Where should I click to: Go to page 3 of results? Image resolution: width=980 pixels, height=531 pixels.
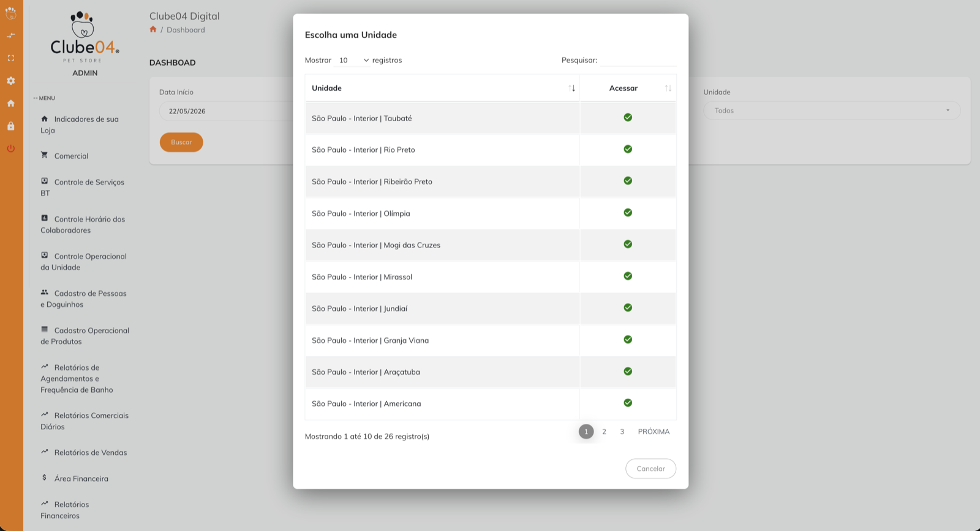[622, 432]
